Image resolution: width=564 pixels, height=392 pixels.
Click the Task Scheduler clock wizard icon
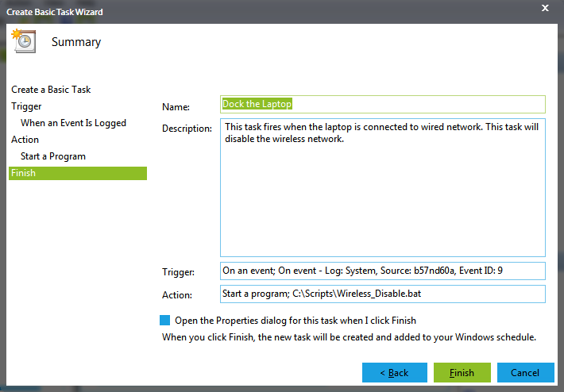point(22,42)
